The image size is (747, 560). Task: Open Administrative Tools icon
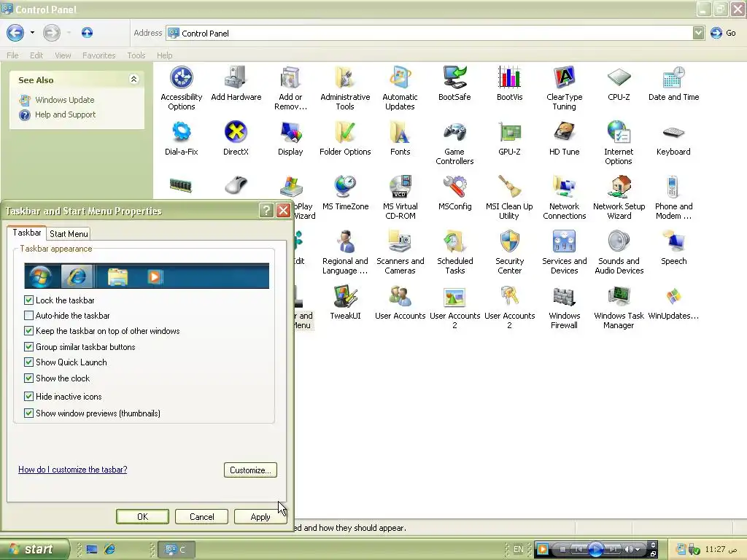tap(345, 88)
